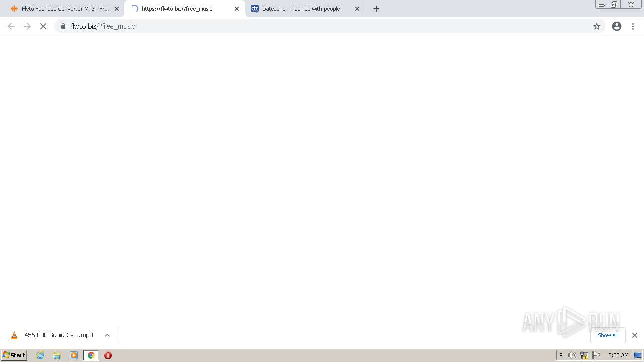Go back to previous page

(11, 26)
